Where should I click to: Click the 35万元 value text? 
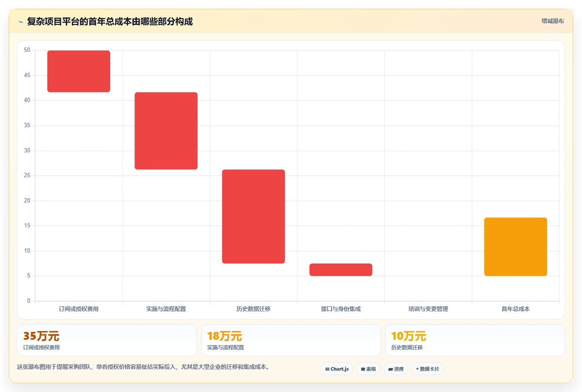[41, 336]
